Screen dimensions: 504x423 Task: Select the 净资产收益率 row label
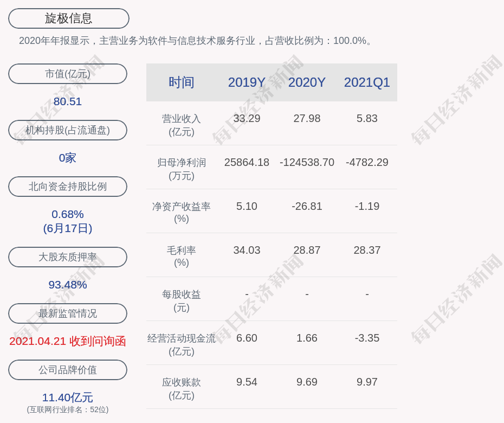(181, 213)
